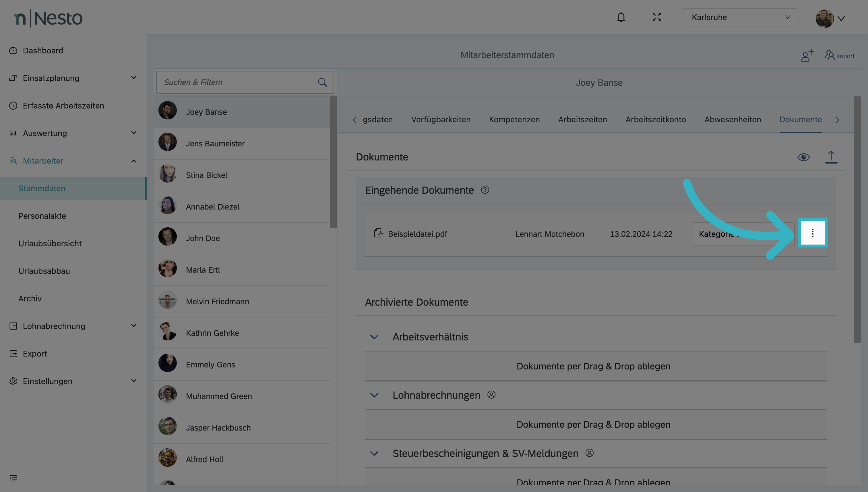This screenshot has width=868, height=492.
Task: Click the employee list scrollbar
Action: tap(333, 162)
